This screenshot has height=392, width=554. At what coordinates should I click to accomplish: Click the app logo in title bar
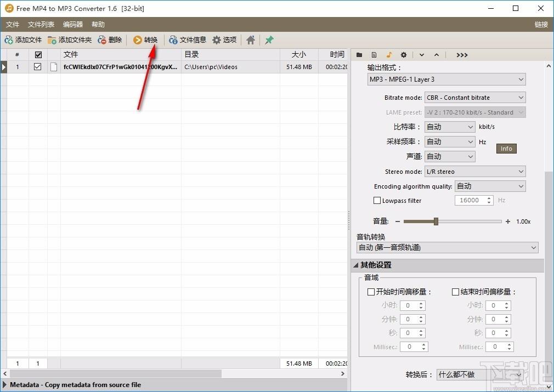pos(9,8)
